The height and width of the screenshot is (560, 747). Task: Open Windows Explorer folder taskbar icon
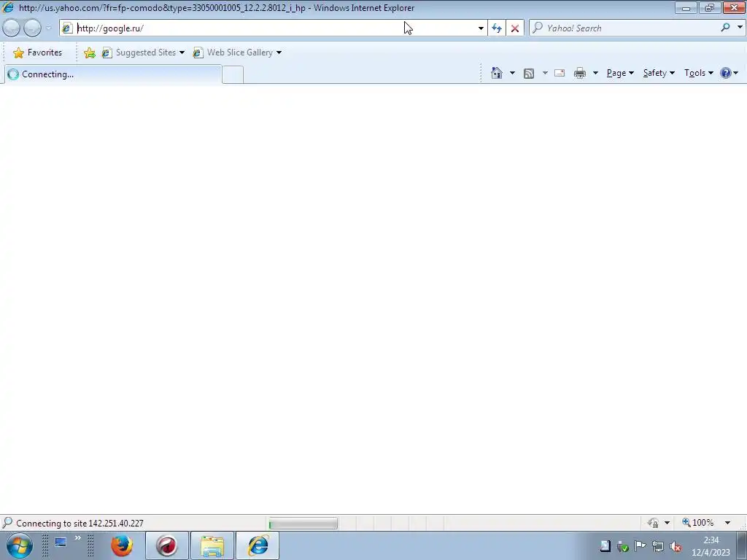[x=212, y=545]
